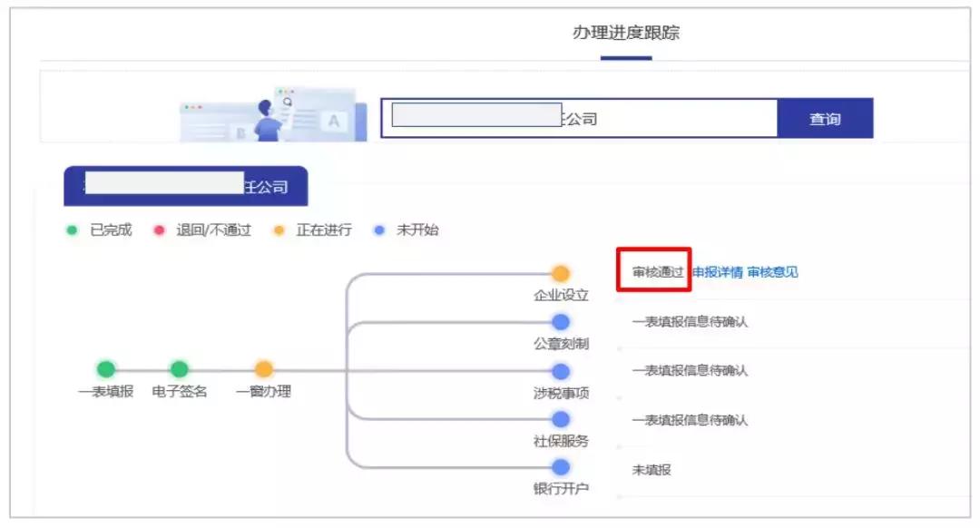Click the 银行开户 status node
Screen dimensions: 980x528
560,469
